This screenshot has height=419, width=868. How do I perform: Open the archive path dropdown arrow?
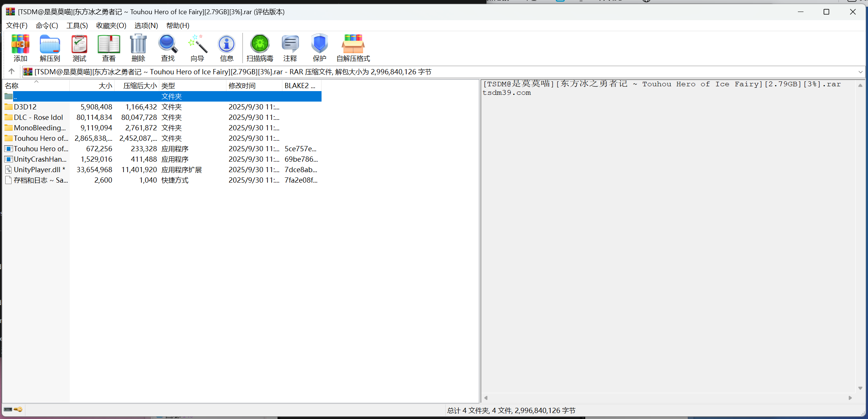(860, 72)
